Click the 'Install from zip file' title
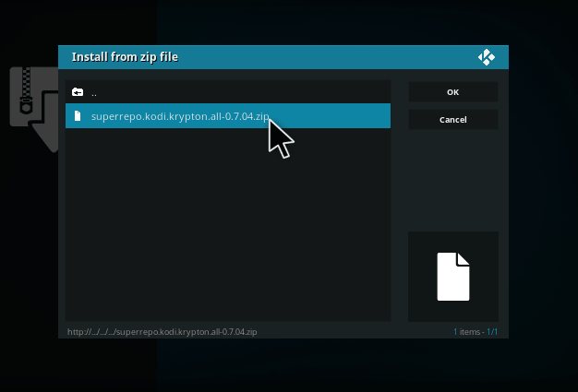Image resolution: width=578 pixels, height=392 pixels. [125, 57]
